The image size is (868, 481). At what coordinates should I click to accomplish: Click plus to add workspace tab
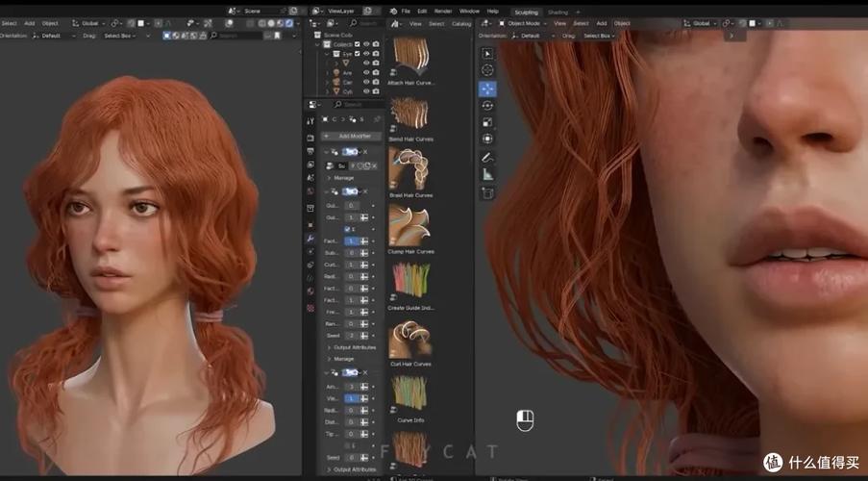pyautogui.click(x=578, y=12)
